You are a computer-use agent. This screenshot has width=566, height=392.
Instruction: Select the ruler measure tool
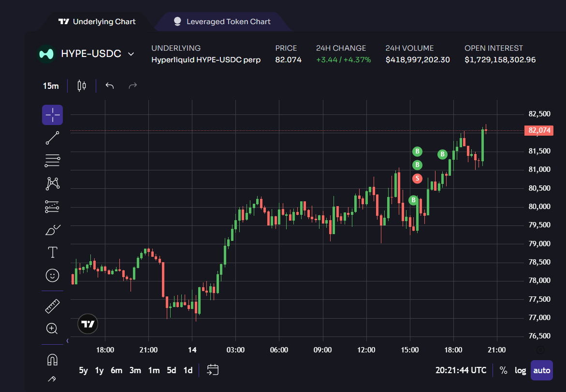coord(52,306)
